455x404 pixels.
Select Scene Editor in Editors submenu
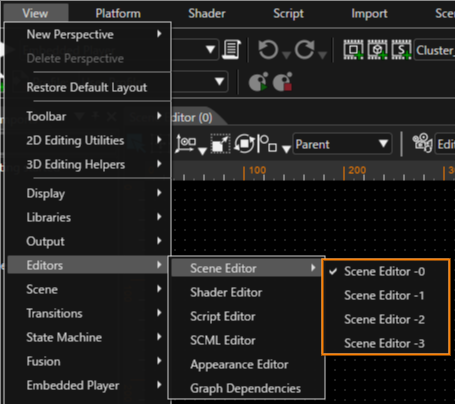246,268
